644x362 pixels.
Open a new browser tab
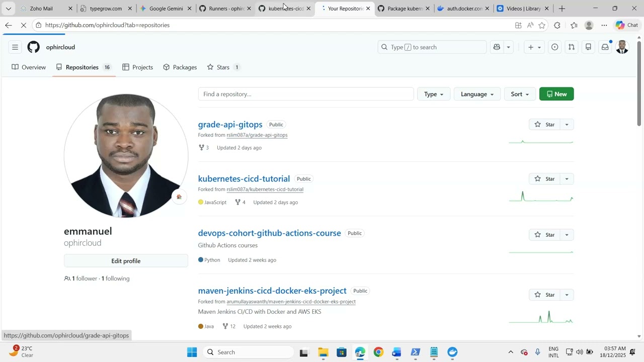[562, 9]
